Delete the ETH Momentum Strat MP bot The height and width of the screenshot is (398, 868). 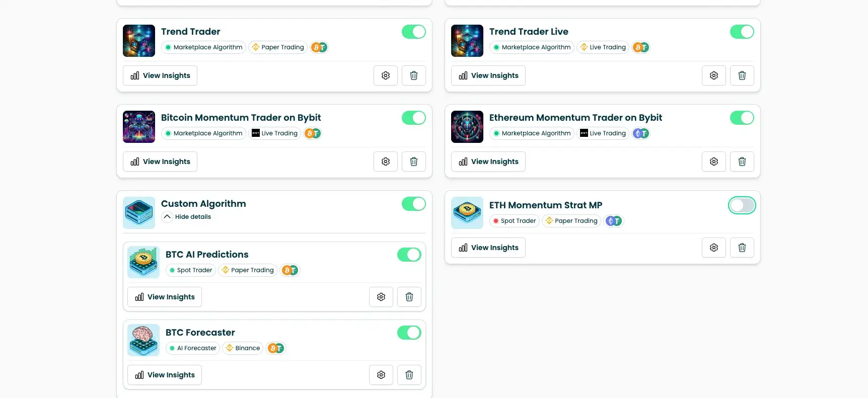tap(742, 248)
